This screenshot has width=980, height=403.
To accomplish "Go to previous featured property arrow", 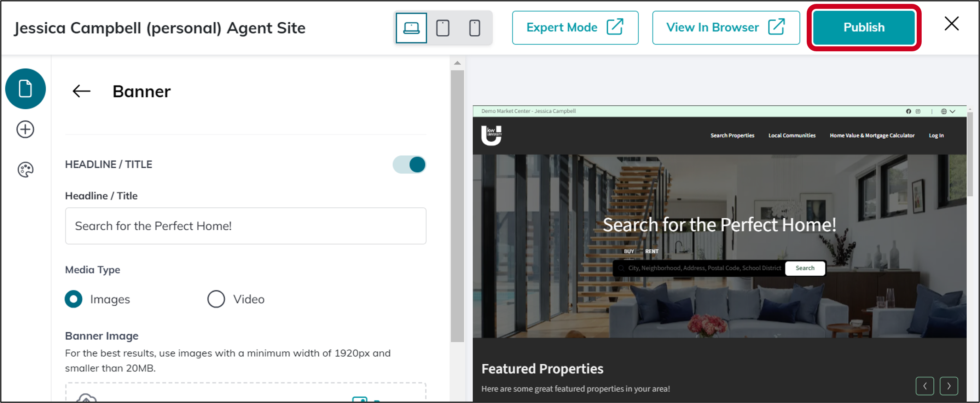I will pyautogui.click(x=925, y=386).
